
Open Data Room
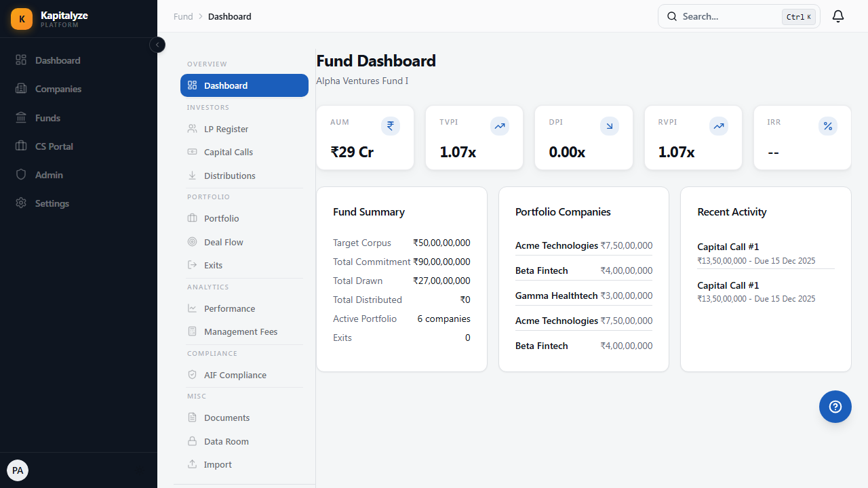244,441
